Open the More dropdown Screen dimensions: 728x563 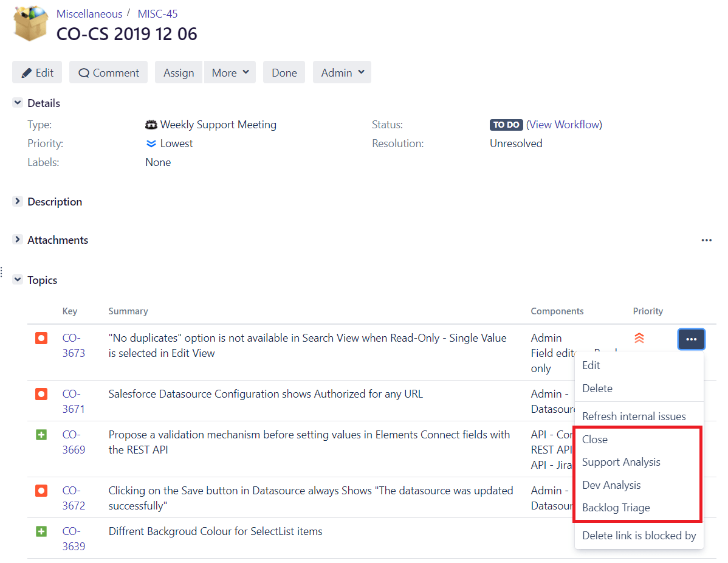(x=230, y=72)
